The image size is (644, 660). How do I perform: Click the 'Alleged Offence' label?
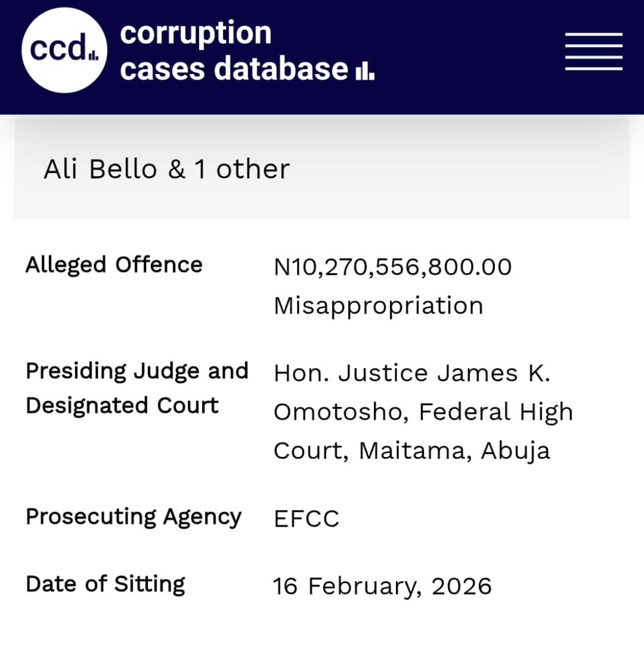tap(114, 265)
